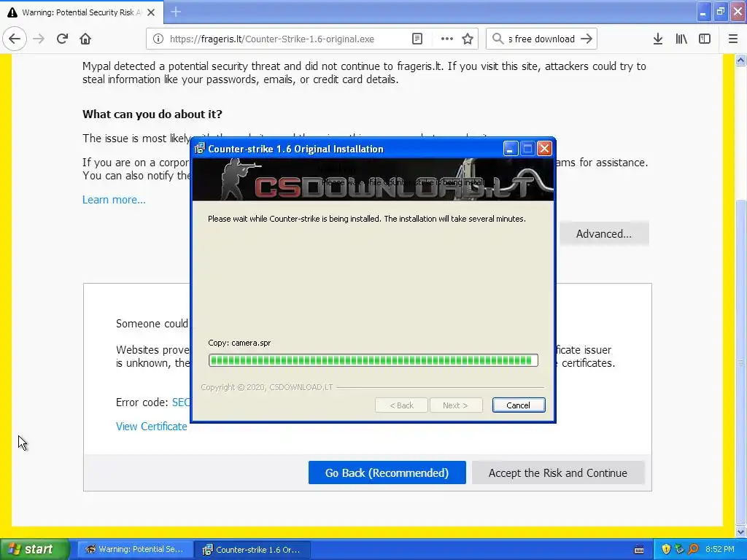The image size is (747, 560).
Task: Toggle reader view icon in address bar
Action: pyautogui.click(x=417, y=39)
